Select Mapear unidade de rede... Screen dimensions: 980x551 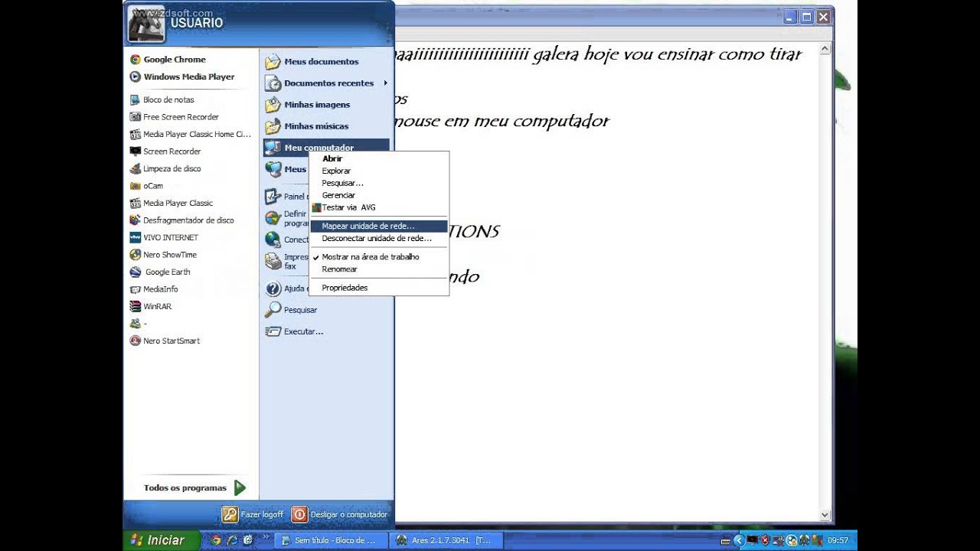tap(379, 227)
